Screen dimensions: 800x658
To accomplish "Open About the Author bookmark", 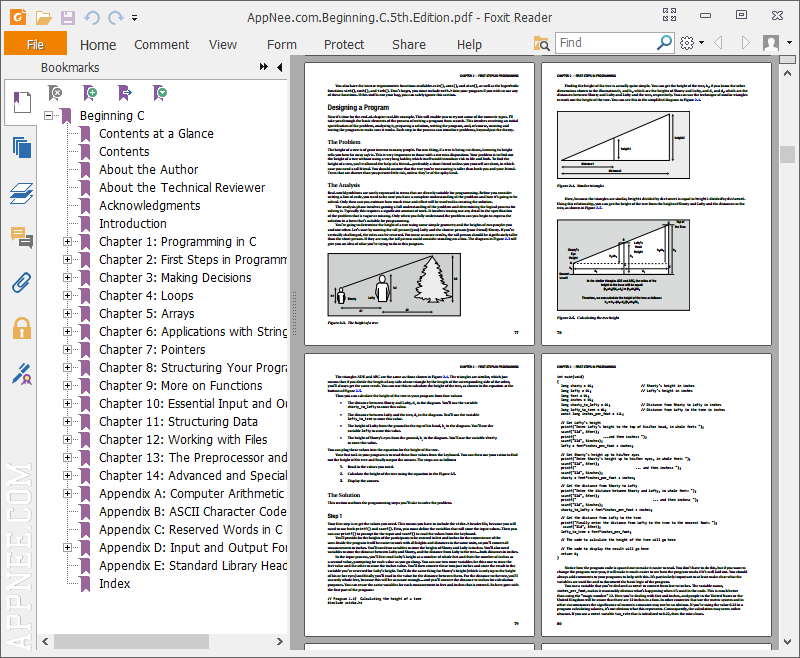I will coord(148,169).
